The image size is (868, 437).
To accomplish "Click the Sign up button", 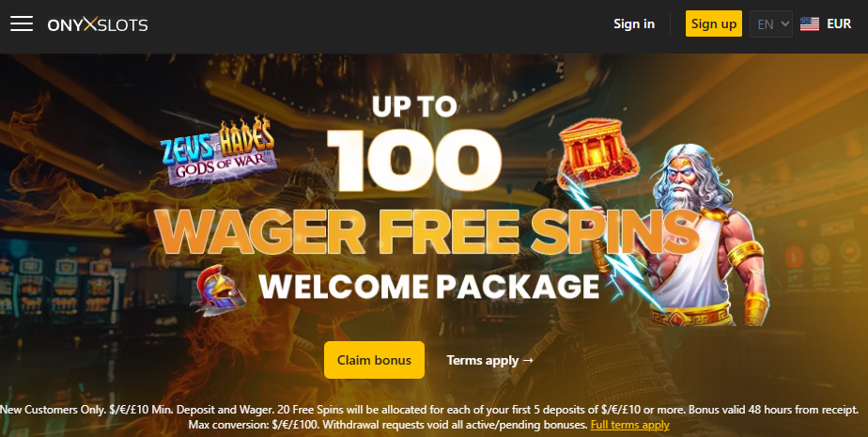I will (714, 23).
